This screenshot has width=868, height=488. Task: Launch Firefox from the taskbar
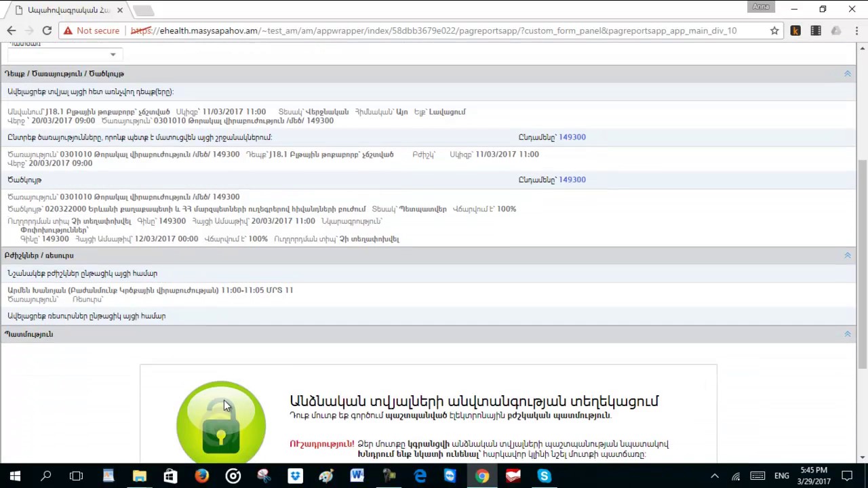coord(201,476)
